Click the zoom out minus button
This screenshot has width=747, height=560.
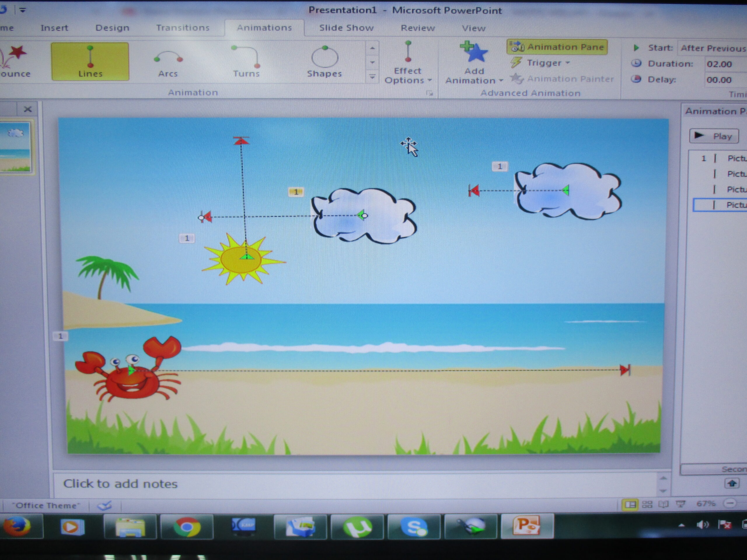point(730,504)
